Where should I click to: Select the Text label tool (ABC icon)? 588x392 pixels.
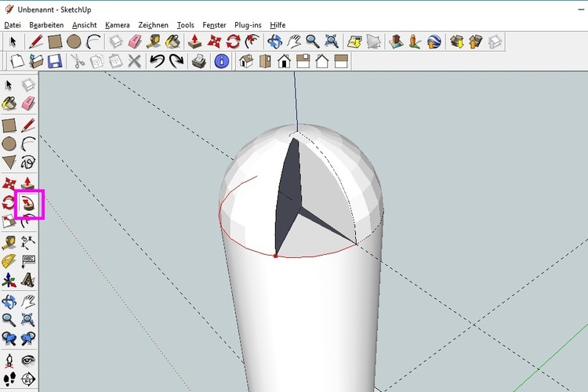[28, 261]
